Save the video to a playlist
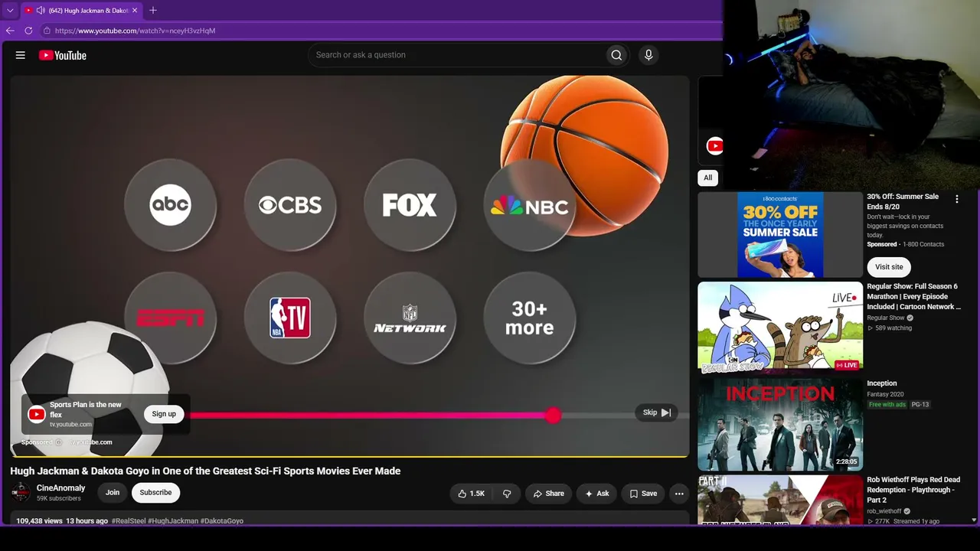The width and height of the screenshot is (980, 551). click(x=643, y=494)
